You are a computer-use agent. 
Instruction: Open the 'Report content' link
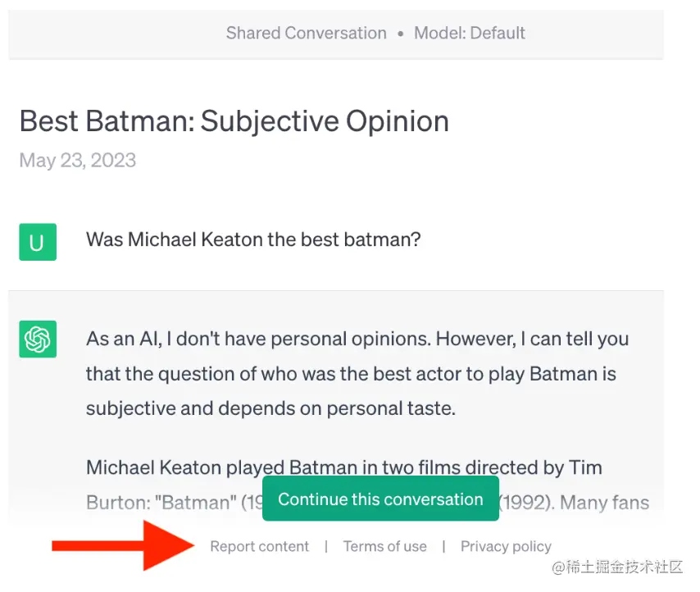point(260,547)
